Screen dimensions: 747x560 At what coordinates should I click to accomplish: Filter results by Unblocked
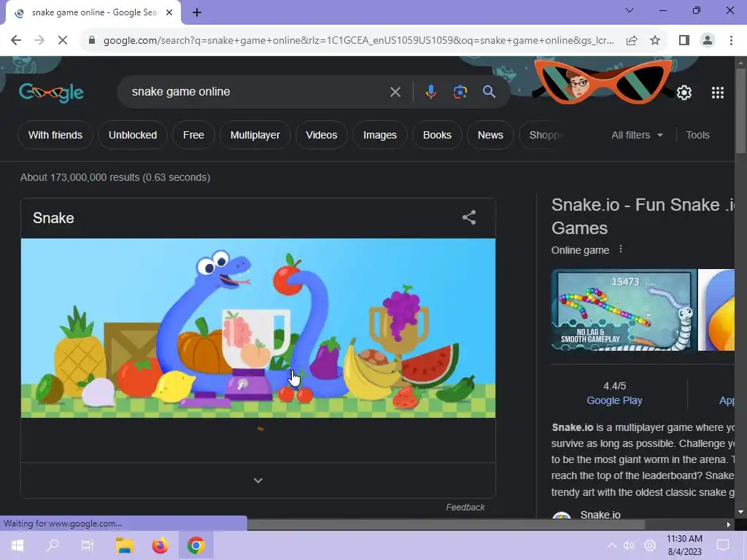pos(133,135)
